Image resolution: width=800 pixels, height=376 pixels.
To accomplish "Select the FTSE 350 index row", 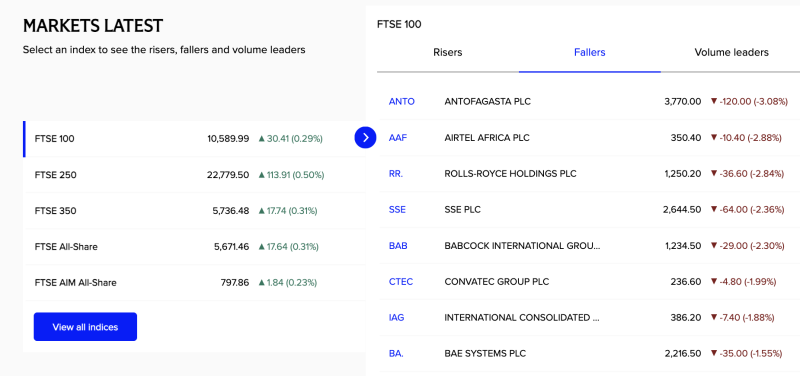I will point(194,211).
